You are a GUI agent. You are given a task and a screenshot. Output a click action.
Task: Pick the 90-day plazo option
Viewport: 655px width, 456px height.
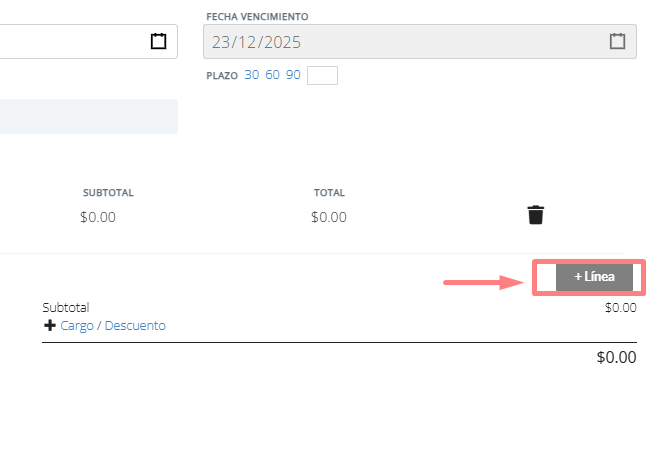coord(293,75)
